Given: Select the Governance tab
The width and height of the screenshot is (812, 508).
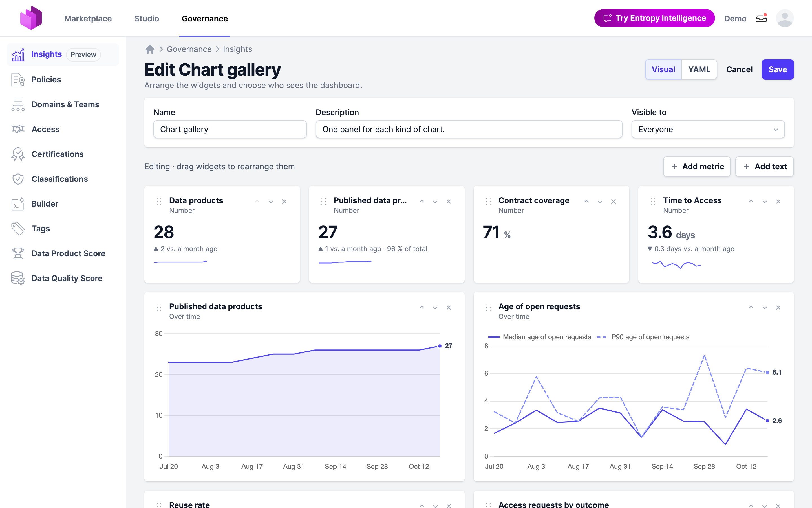Looking at the screenshot, I should click(205, 18).
